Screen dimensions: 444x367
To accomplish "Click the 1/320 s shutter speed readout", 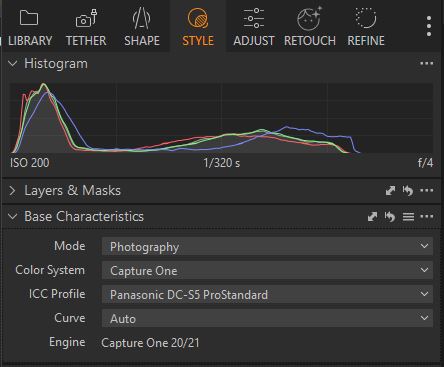I will point(222,163).
